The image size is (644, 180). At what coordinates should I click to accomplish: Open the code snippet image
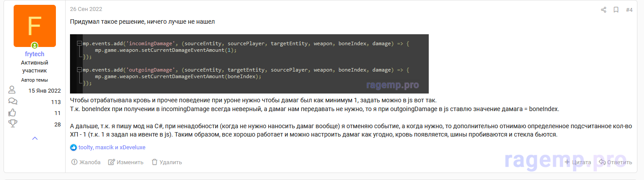[249, 64]
